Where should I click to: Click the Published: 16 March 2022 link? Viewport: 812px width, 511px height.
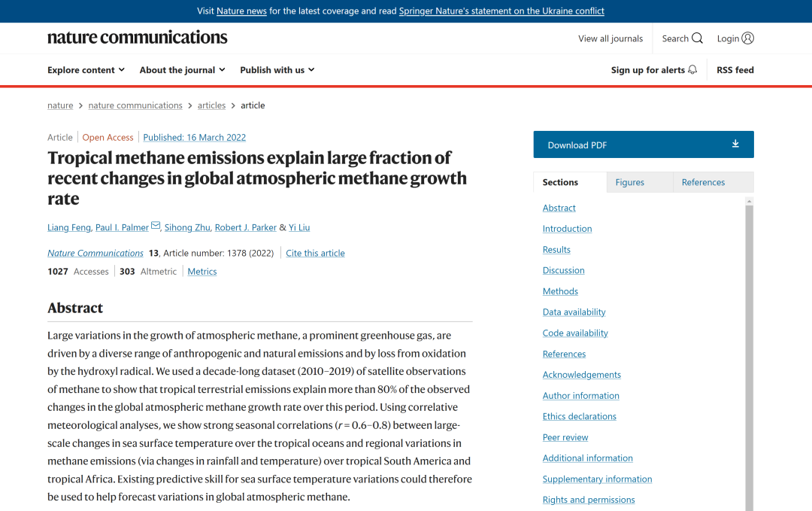pyautogui.click(x=194, y=137)
